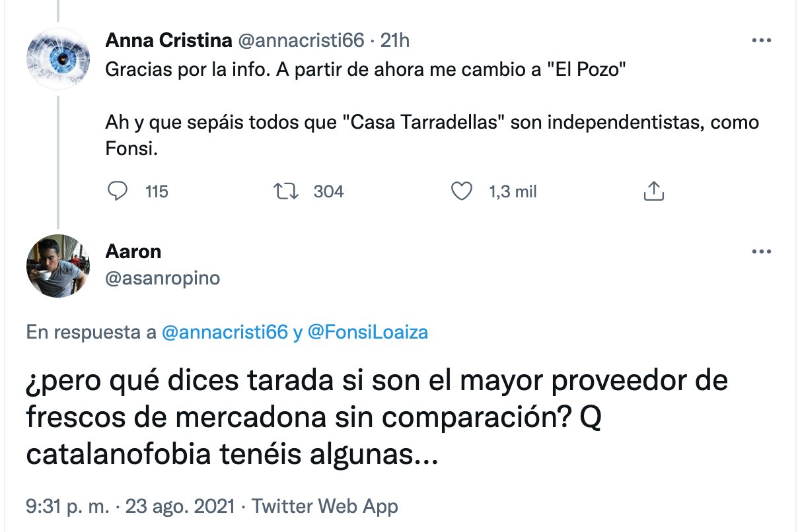Click the @asanropino handle

(x=163, y=279)
